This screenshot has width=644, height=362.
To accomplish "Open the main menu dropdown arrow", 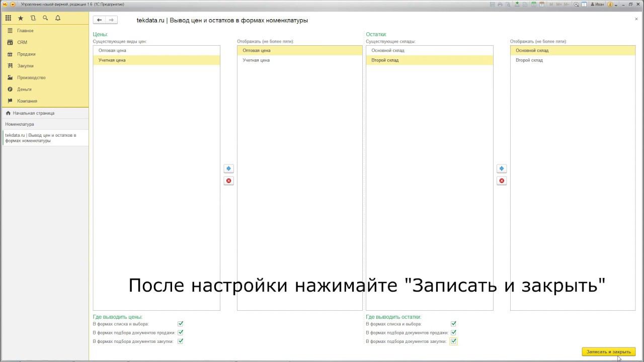I will 13,4.
